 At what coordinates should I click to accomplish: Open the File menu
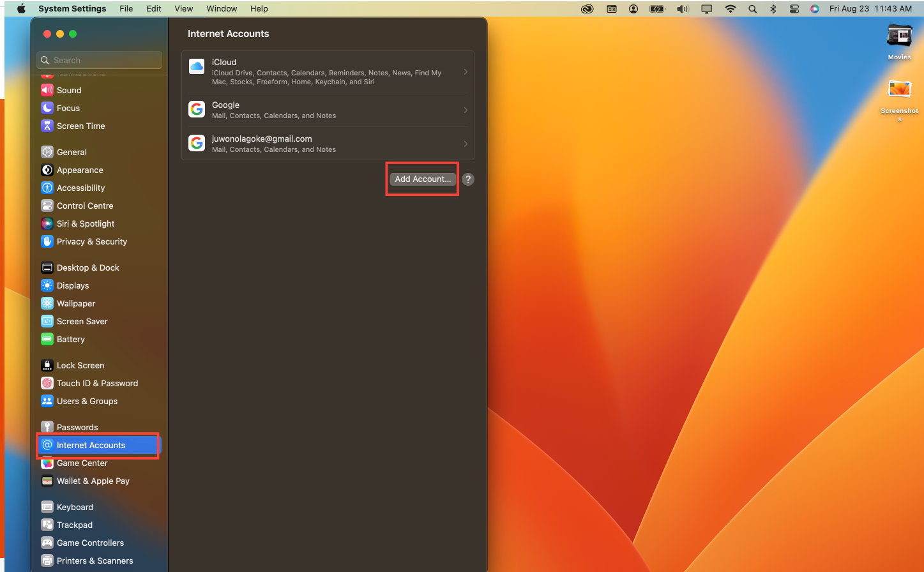126,9
